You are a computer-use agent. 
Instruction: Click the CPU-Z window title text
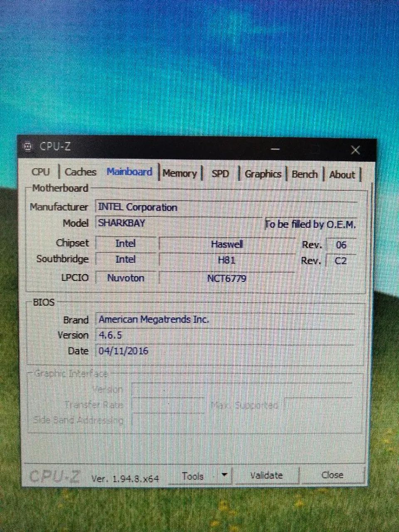click(x=55, y=146)
